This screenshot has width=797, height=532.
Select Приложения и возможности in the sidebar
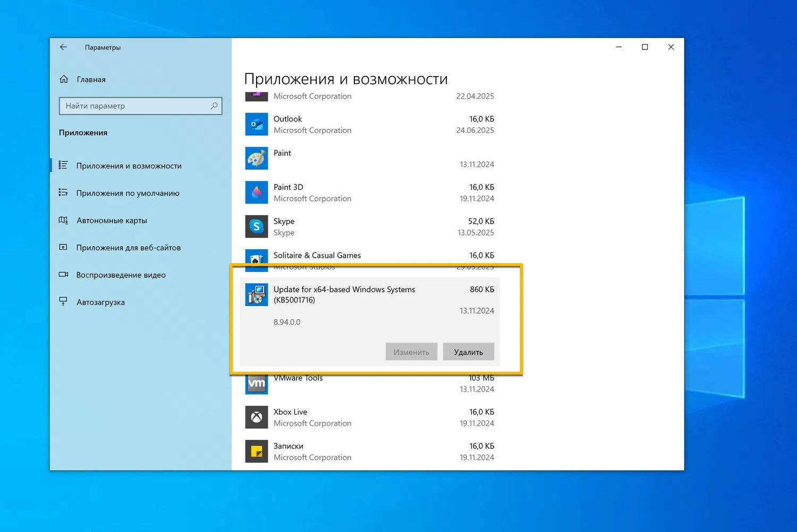(129, 166)
